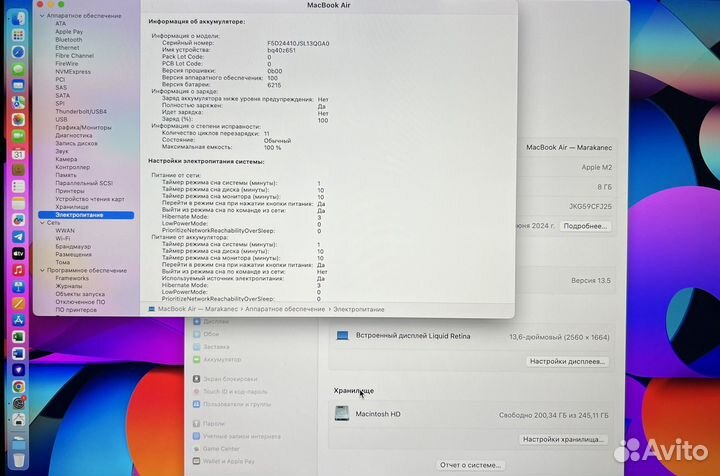Viewport: 720px width, 476px height.
Task: Select Брандмауэр under Сеть
Action: (73, 246)
